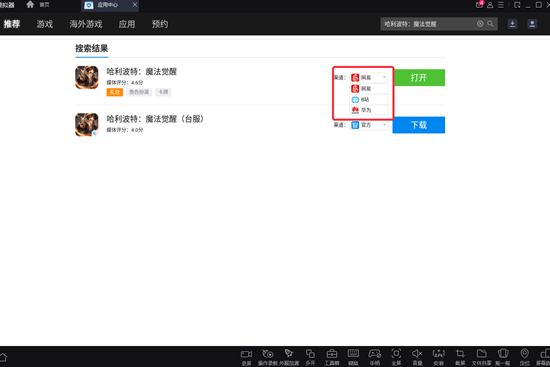Click the 媒体评分: 4.0分 text
Viewport: 550px width, 367px height.
125,130
